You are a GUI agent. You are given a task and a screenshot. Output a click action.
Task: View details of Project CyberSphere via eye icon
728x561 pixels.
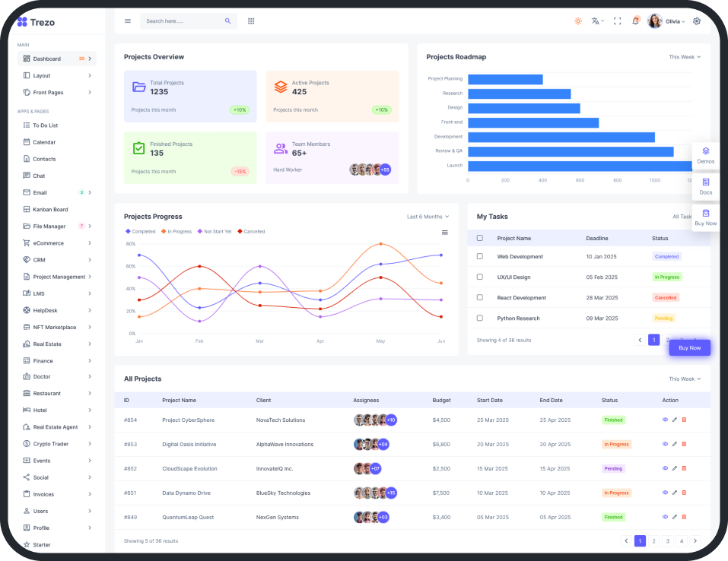click(665, 420)
